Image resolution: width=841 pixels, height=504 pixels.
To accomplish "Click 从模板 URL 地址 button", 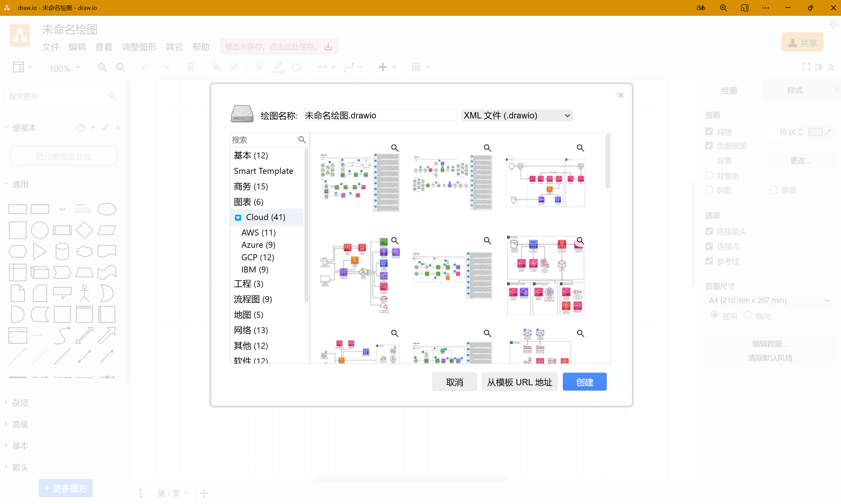I will 519,382.
